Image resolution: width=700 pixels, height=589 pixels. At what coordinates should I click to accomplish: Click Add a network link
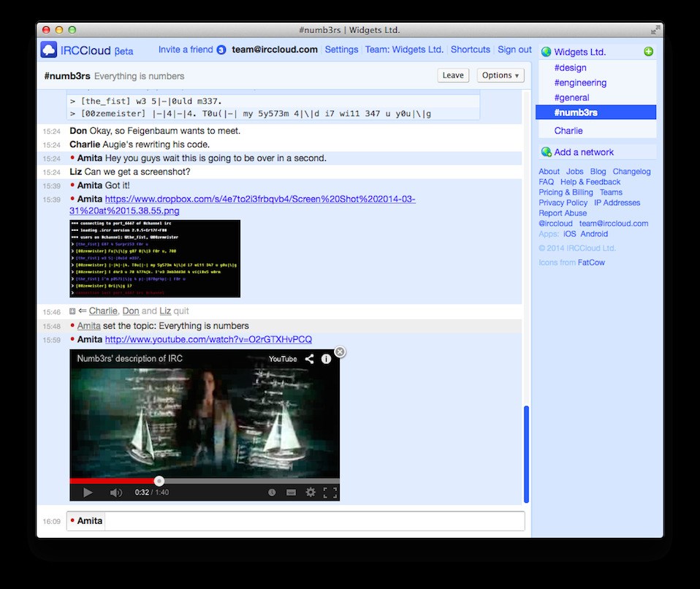[584, 152]
